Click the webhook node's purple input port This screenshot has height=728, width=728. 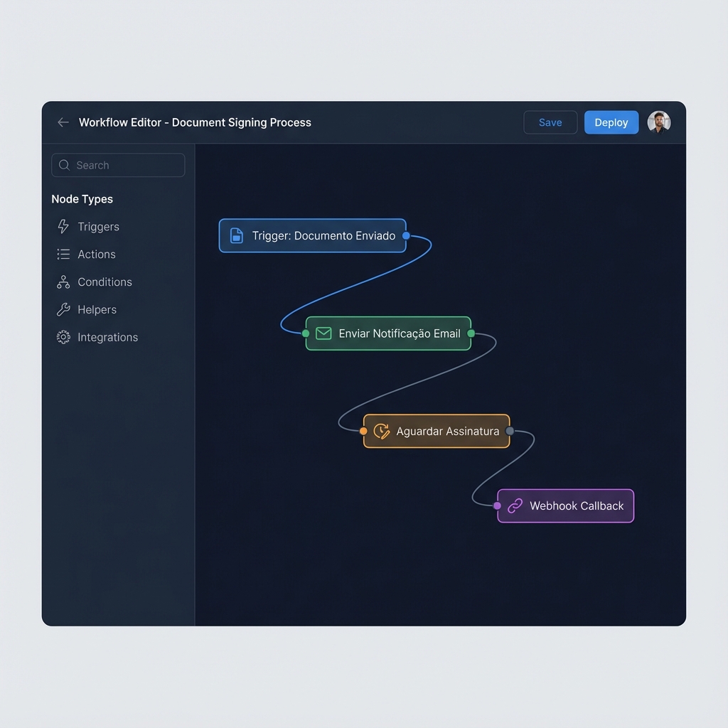click(497, 506)
